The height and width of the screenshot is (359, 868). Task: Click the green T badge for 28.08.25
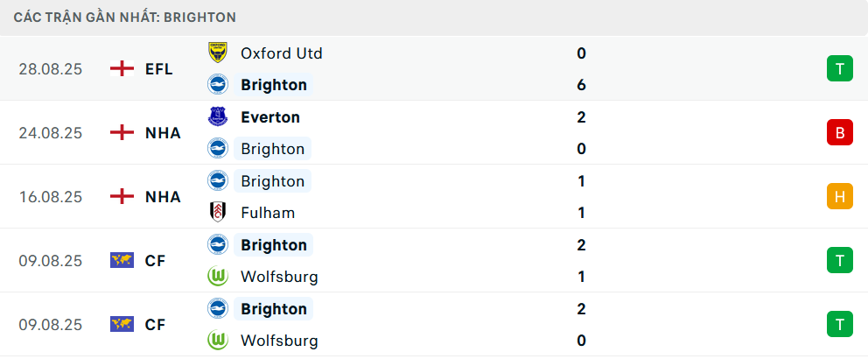(x=839, y=69)
